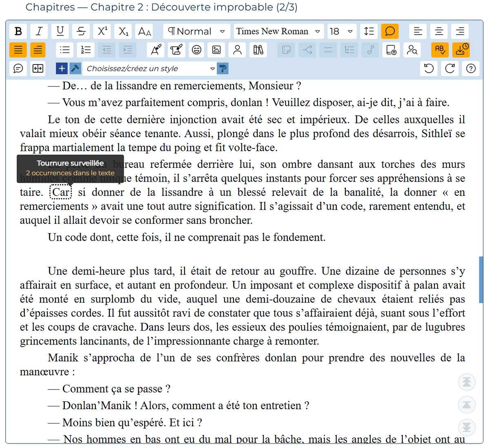Toggle bold formatting
490x448 pixels.
tap(18, 31)
